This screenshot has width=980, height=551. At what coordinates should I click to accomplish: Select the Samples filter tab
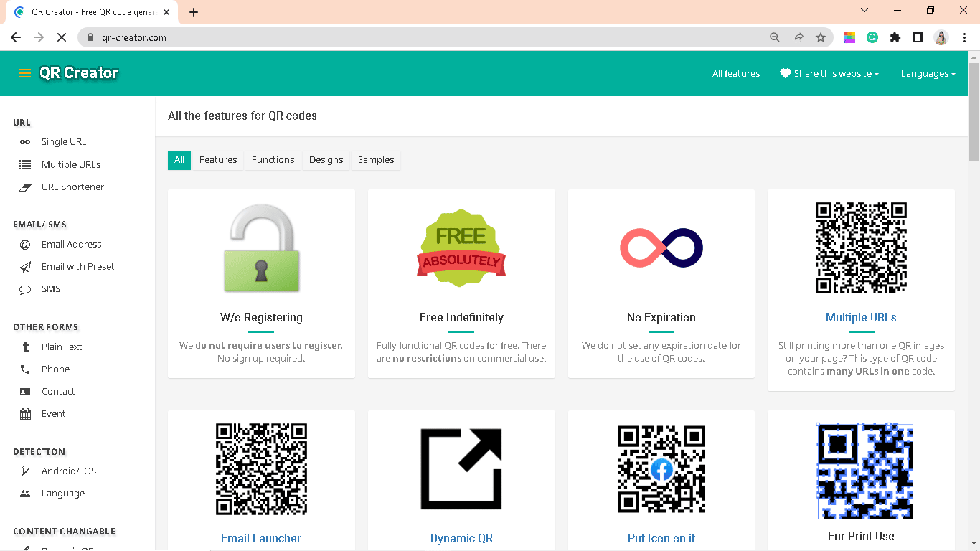(376, 160)
